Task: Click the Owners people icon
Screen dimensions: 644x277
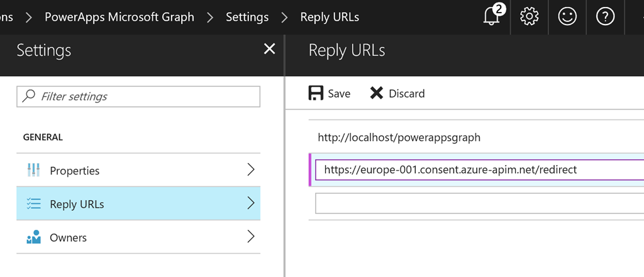Action: click(33, 237)
